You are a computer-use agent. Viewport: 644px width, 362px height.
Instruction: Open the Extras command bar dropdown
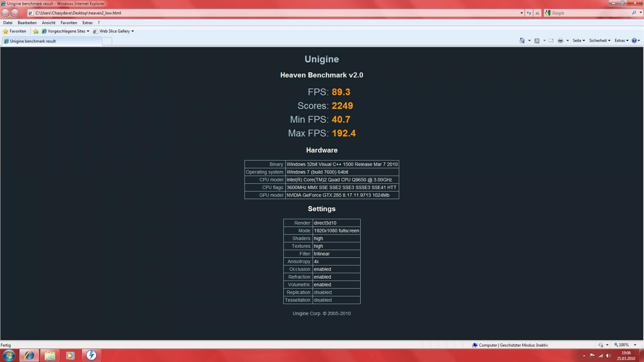point(621,41)
